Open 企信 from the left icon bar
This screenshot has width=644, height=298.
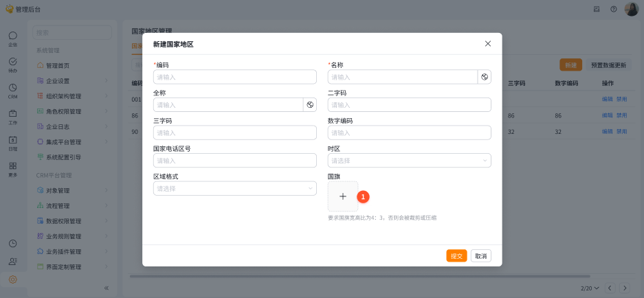12,38
